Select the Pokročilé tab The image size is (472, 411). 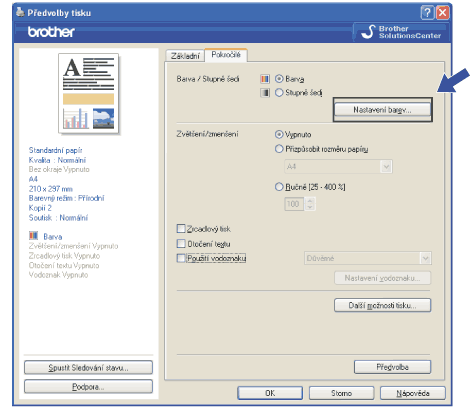(x=226, y=55)
